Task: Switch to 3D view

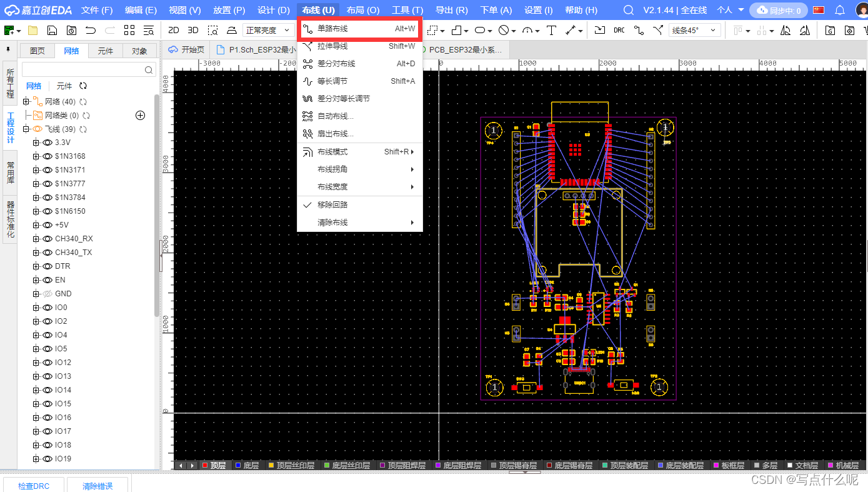Action: [193, 31]
